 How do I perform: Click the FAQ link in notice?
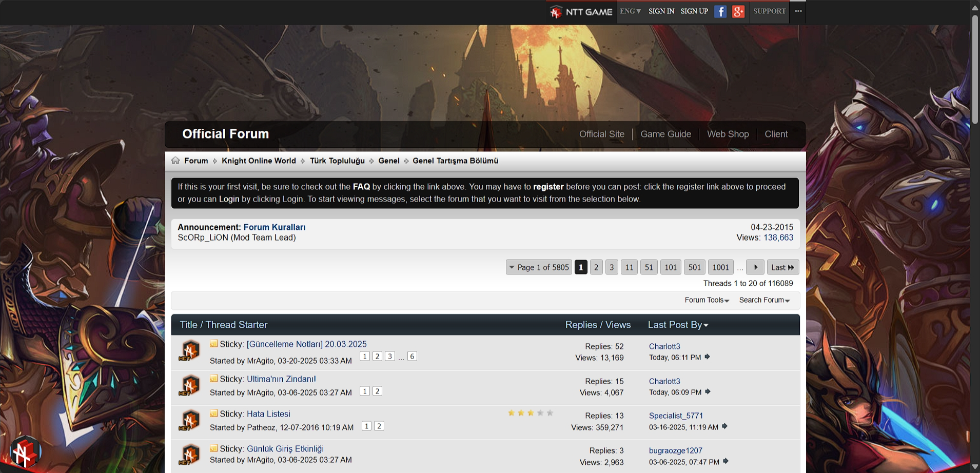(361, 187)
